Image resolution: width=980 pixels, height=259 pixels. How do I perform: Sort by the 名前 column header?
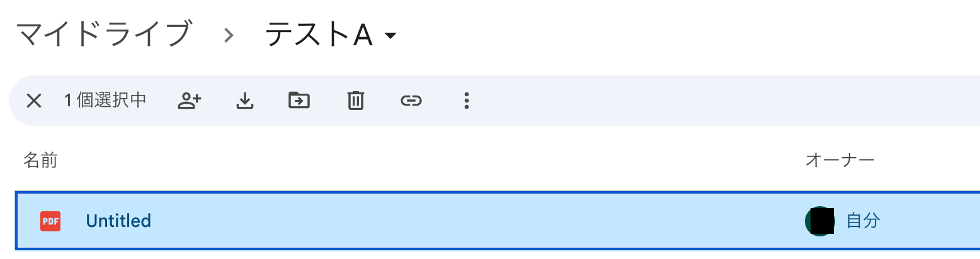(x=40, y=160)
